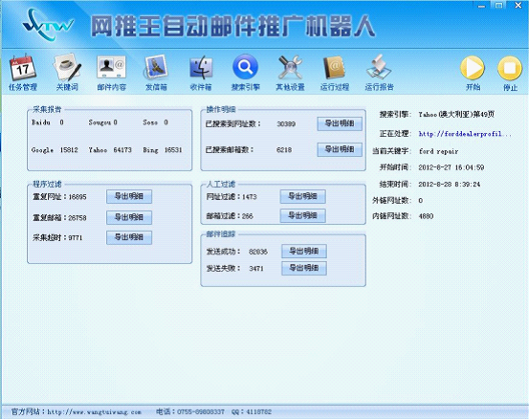
Task: Visit the official website link in footer
Action: pos(94,412)
